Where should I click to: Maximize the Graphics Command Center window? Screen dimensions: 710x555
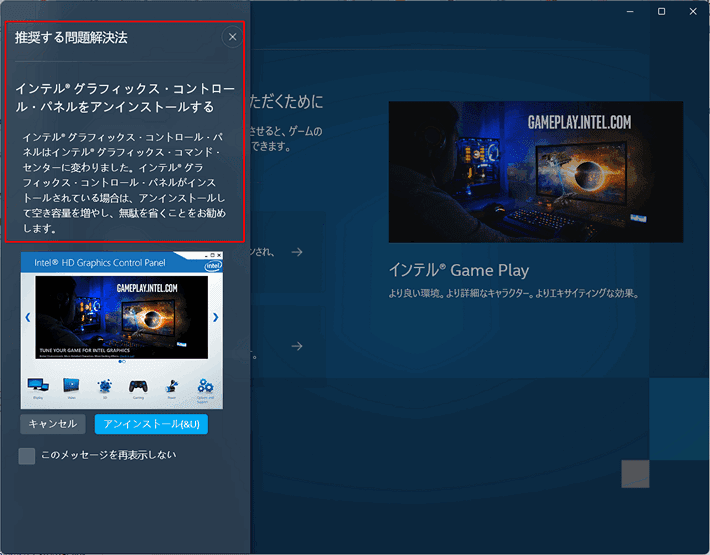click(662, 11)
